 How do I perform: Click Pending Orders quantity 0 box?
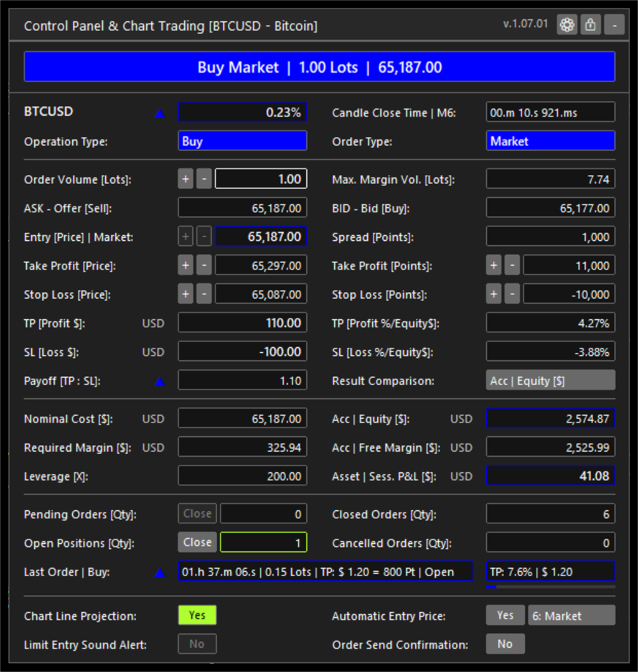pyautogui.click(x=263, y=513)
